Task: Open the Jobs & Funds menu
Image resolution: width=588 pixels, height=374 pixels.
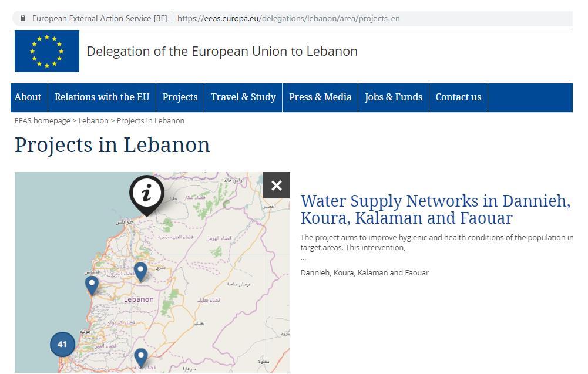Action: 394,97
